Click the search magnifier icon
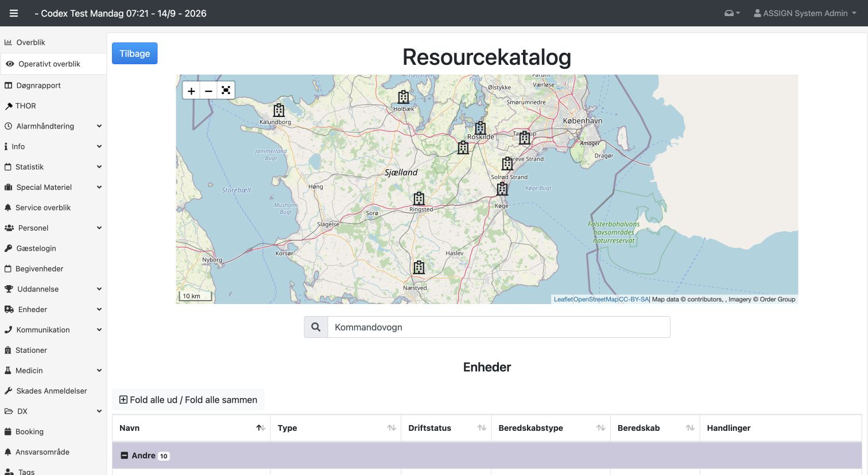This screenshot has height=475, width=868. [316, 327]
